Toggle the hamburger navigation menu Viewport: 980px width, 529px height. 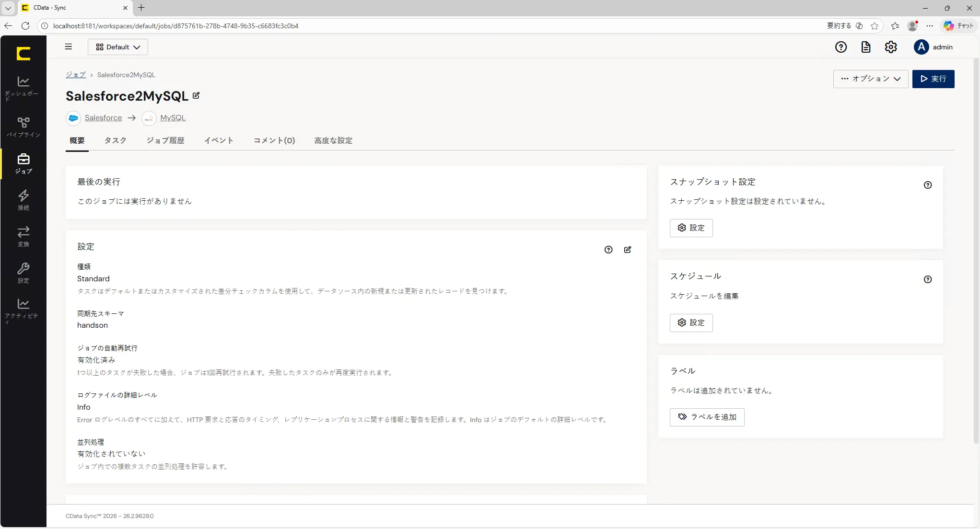click(x=69, y=47)
